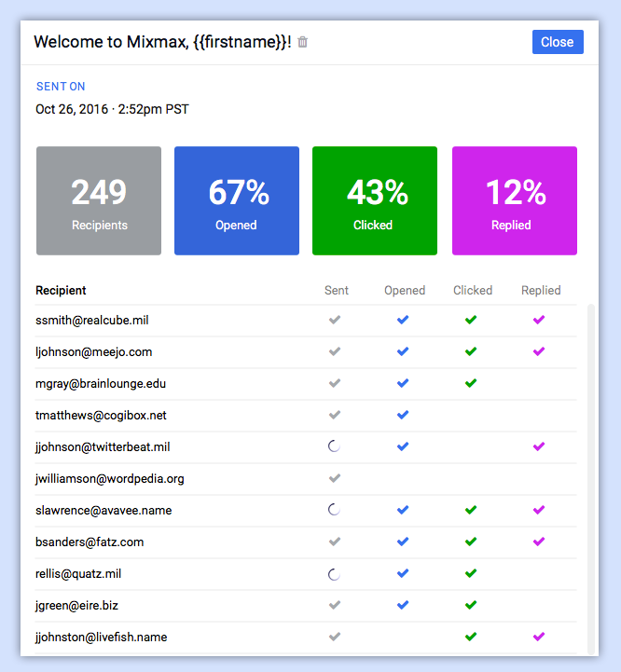Click the clicked checkmark for jgreen@eire.biz
621x672 pixels.
pos(471,605)
